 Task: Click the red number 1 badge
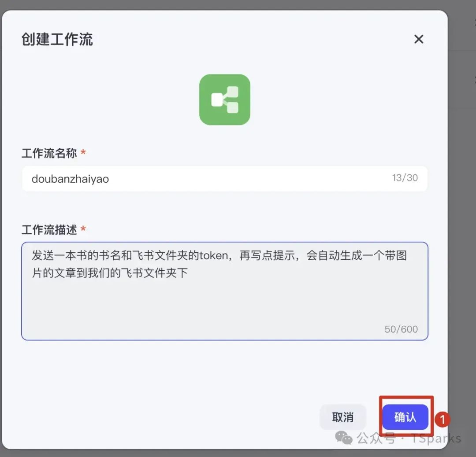coord(443,420)
